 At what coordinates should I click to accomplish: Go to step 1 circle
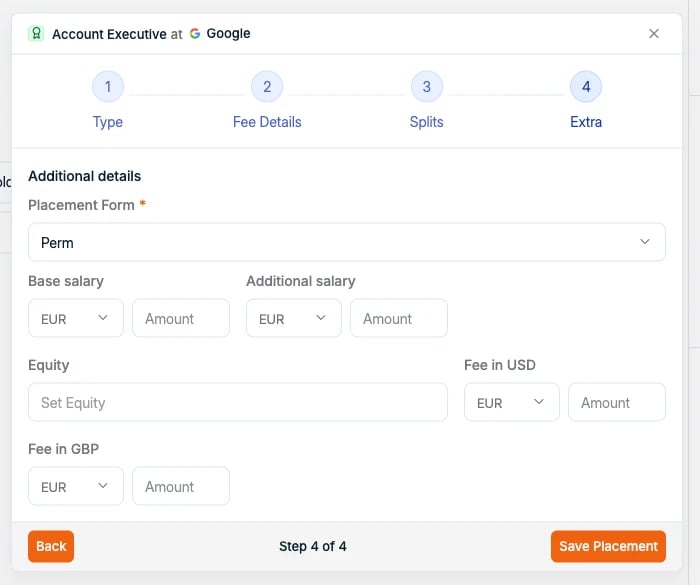click(x=108, y=87)
